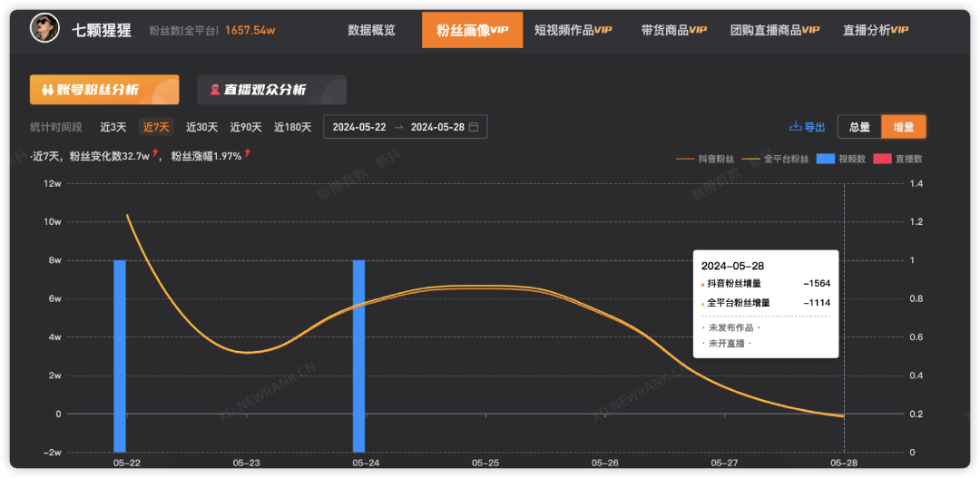Screen dimensions: 980x478
Task: Select the 账号粉丝分析 button
Action: pyautogui.click(x=103, y=90)
